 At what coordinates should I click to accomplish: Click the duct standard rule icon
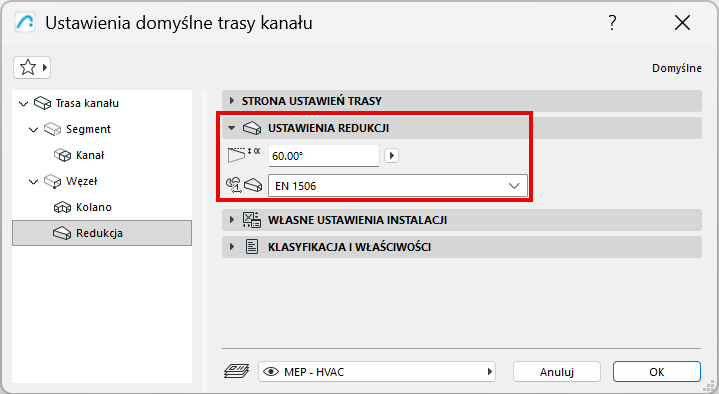click(x=244, y=185)
